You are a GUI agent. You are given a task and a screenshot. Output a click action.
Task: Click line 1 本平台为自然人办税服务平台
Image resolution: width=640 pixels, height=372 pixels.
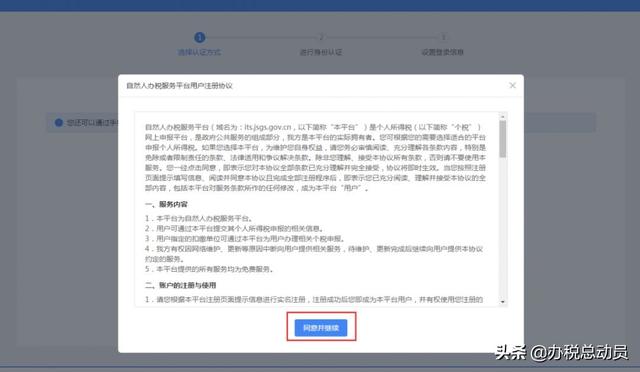[199, 218]
